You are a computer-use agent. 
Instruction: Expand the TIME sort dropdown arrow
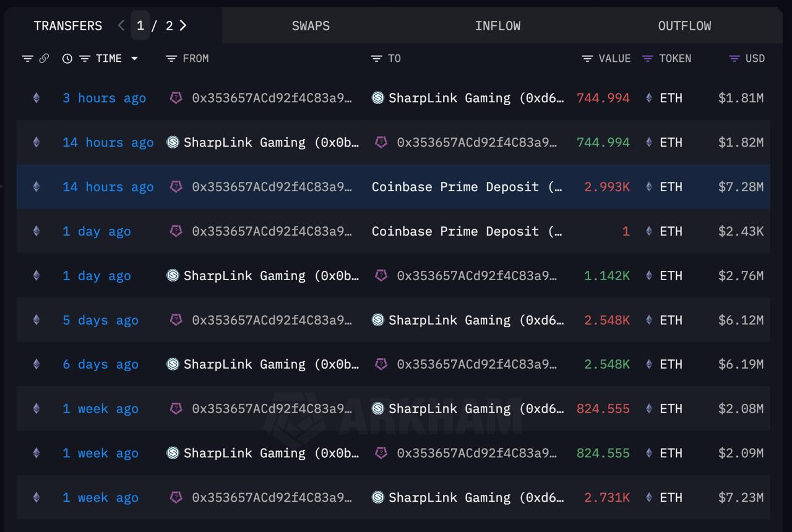click(134, 59)
